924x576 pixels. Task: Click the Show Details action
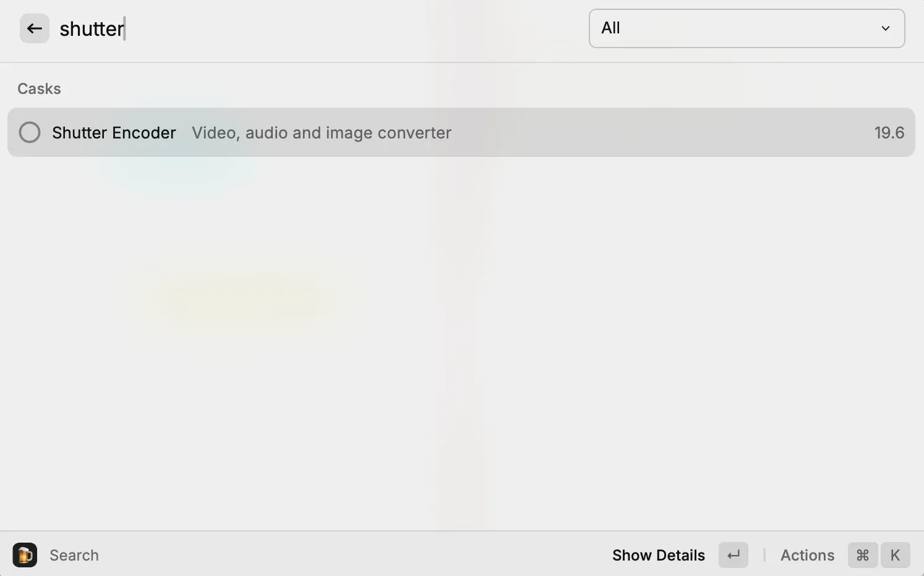[x=658, y=555]
